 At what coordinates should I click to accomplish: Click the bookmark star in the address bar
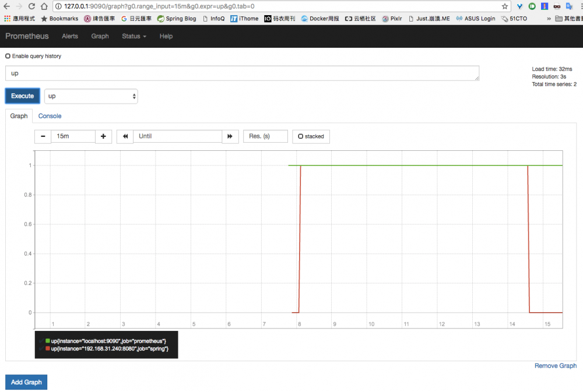[x=505, y=7]
